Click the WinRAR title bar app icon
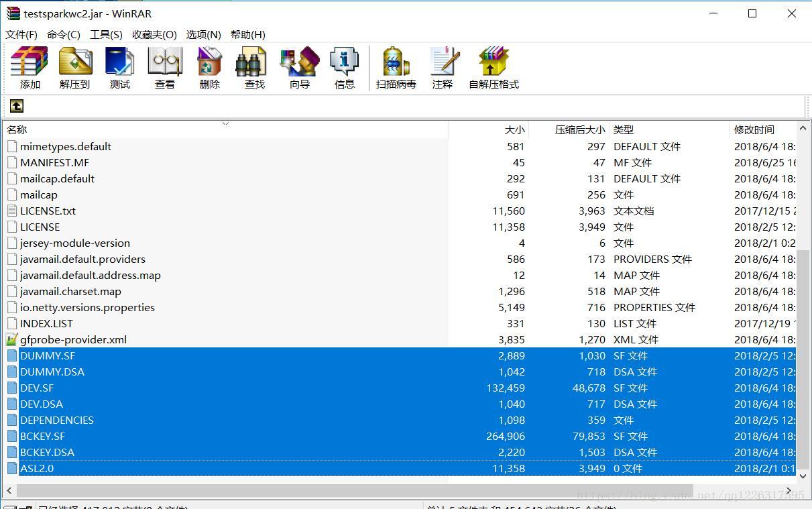This screenshot has height=509, width=812. tap(13, 13)
